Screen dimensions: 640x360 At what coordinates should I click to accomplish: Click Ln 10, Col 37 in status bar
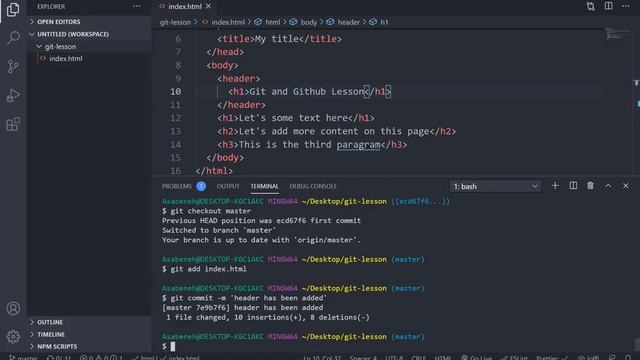(x=322, y=358)
